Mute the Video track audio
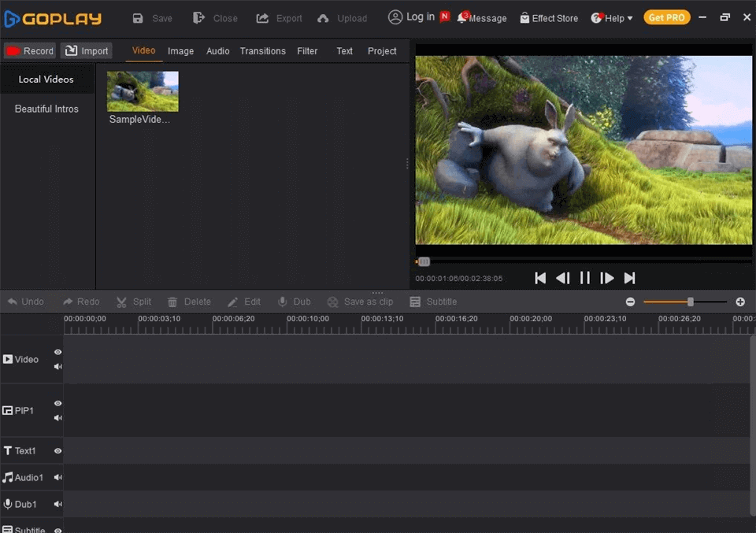 pos(57,367)
